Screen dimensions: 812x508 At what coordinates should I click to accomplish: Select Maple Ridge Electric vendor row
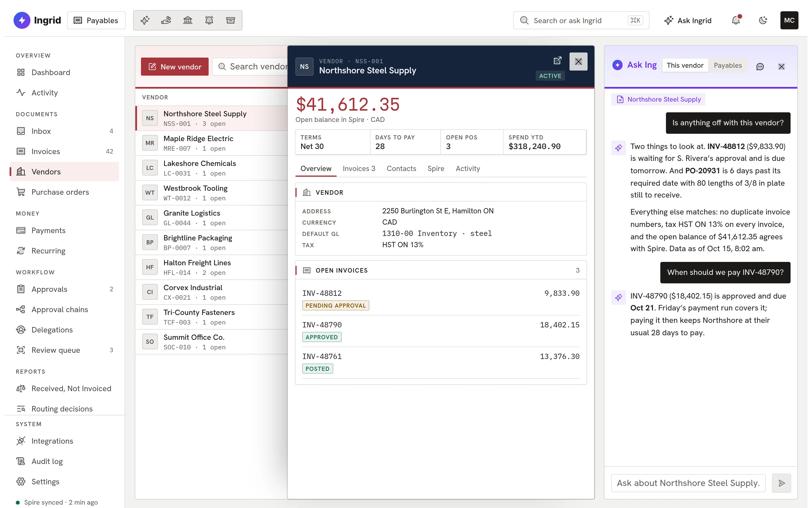click(211, 143)
